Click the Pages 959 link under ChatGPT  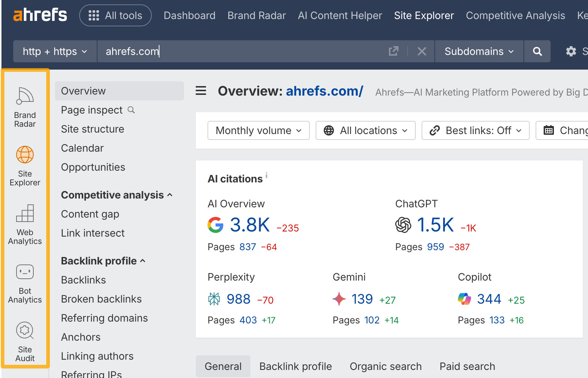pyautogui.click(x=436, y=247)
